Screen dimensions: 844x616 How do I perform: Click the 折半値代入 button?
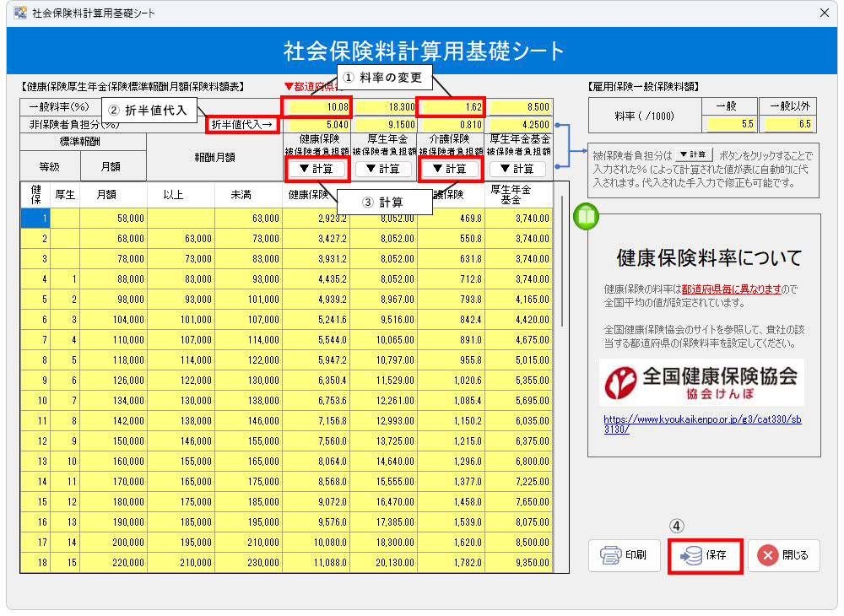[x=242, y=125]
